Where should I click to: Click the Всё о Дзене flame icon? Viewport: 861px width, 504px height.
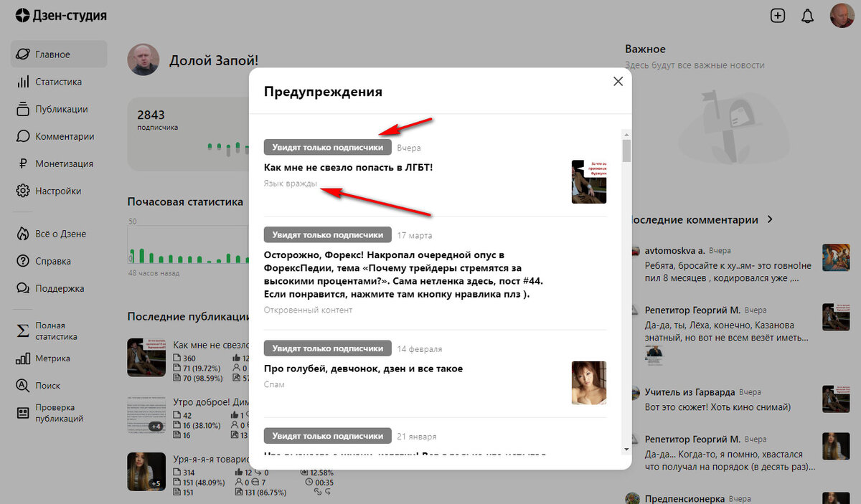[x=23, y=234]
